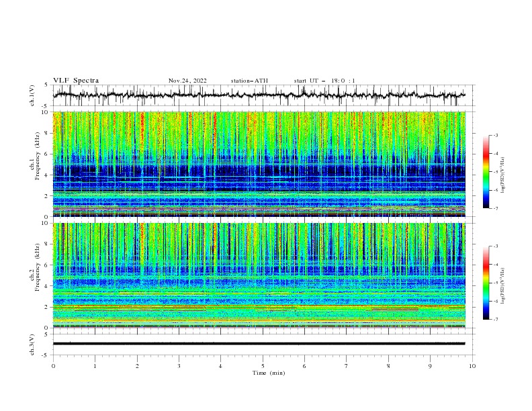Click the ch.2 spectrogram color scale bar
532x411 pixels.
coord(486,283)
